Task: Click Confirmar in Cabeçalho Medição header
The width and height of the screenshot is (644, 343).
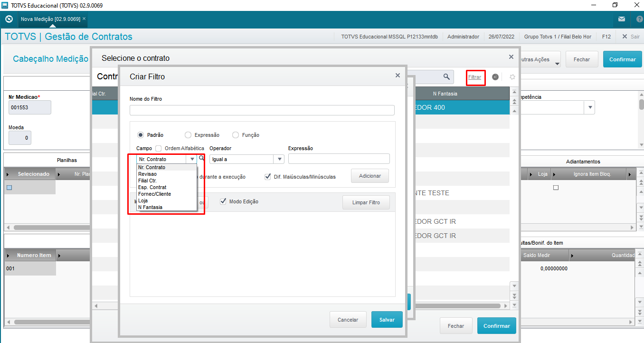Action: [622, 59]
